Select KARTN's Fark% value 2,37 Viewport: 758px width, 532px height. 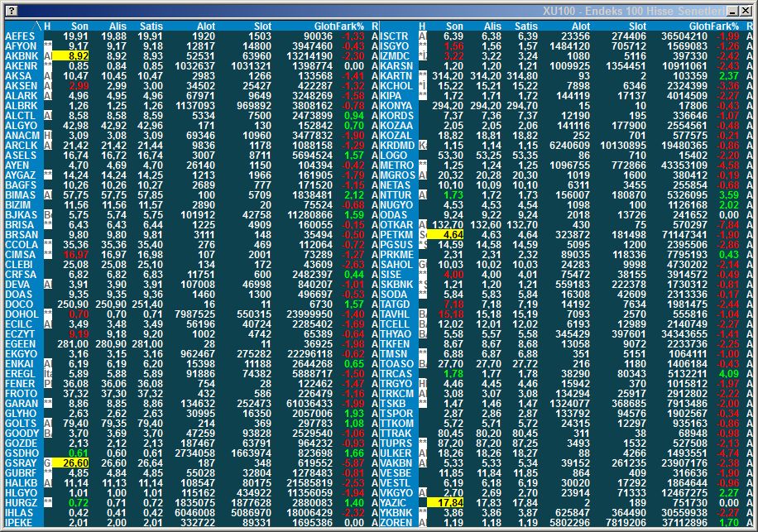[x=729, y=76]
